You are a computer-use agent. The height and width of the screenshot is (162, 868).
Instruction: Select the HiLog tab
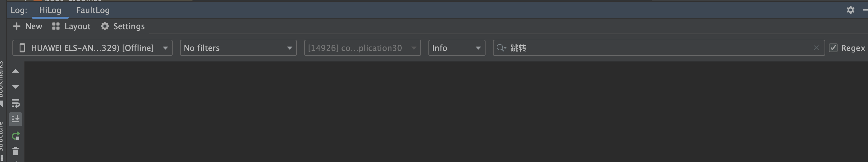point(50,10)
